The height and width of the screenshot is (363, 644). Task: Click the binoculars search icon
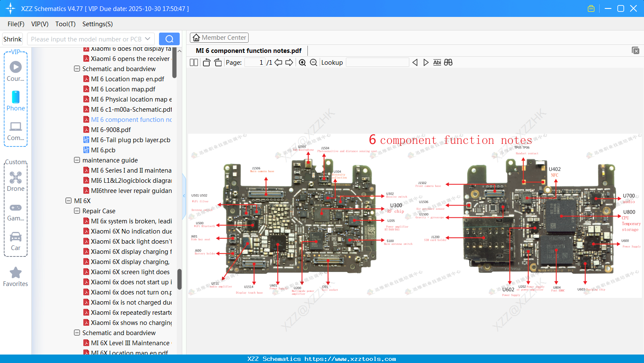(448, 63)
